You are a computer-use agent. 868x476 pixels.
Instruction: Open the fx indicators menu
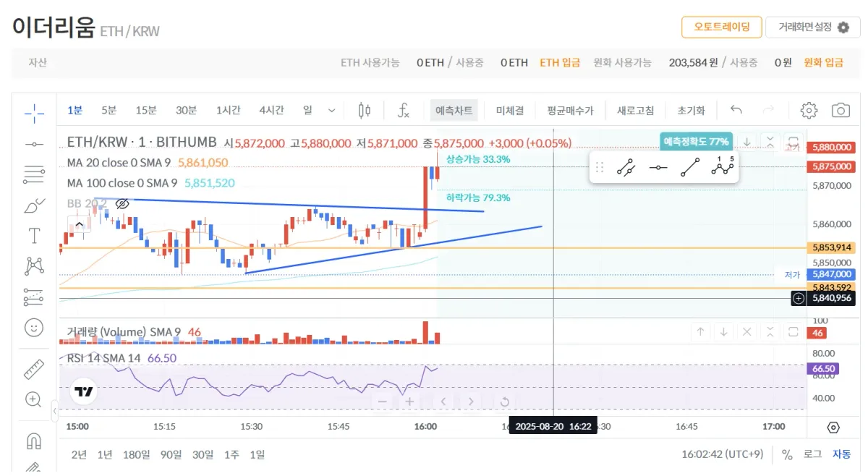(x=404, y=111)
